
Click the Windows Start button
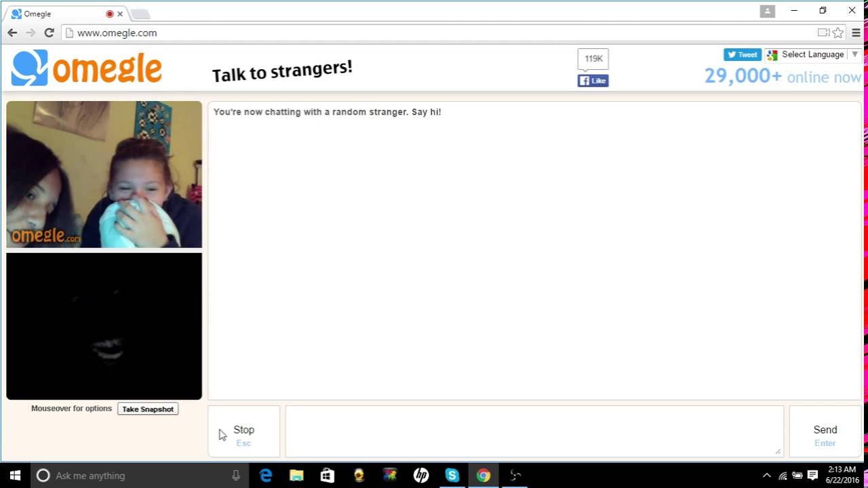coord(15,475)
